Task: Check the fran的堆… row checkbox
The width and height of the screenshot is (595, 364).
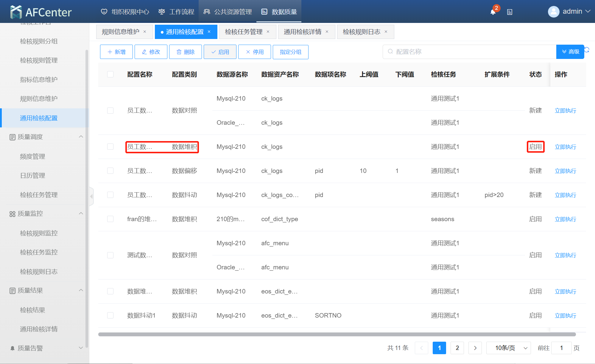Action: click(x=110, y=219)
